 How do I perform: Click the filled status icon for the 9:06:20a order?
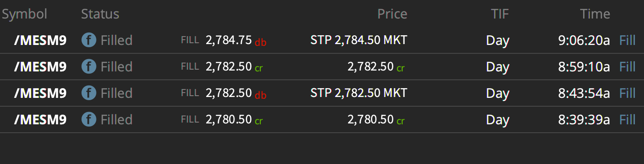[89, 41]
